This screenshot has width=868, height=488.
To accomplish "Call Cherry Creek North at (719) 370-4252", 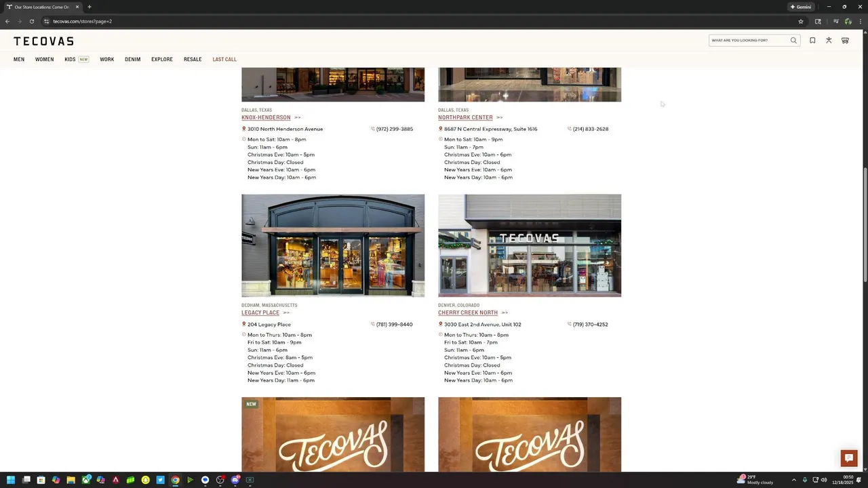I will tap(591, 325).
